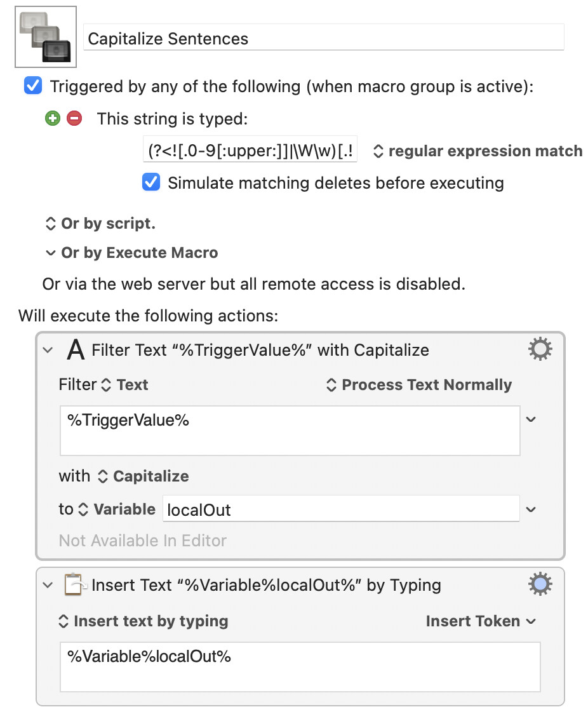
Task: Collapse the Filter Text action disclosure chevron
Action: (x=48, y=350)
